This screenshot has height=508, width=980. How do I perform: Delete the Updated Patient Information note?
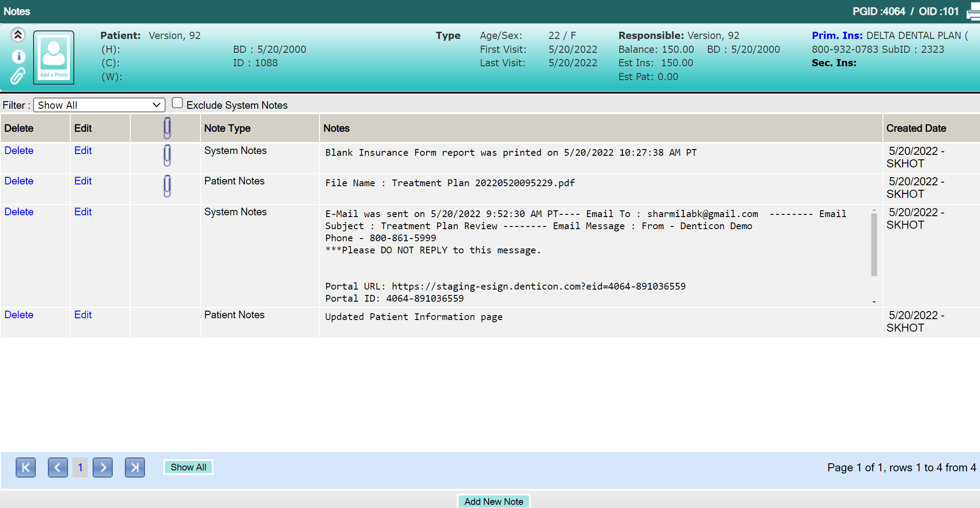coord(19,315)
